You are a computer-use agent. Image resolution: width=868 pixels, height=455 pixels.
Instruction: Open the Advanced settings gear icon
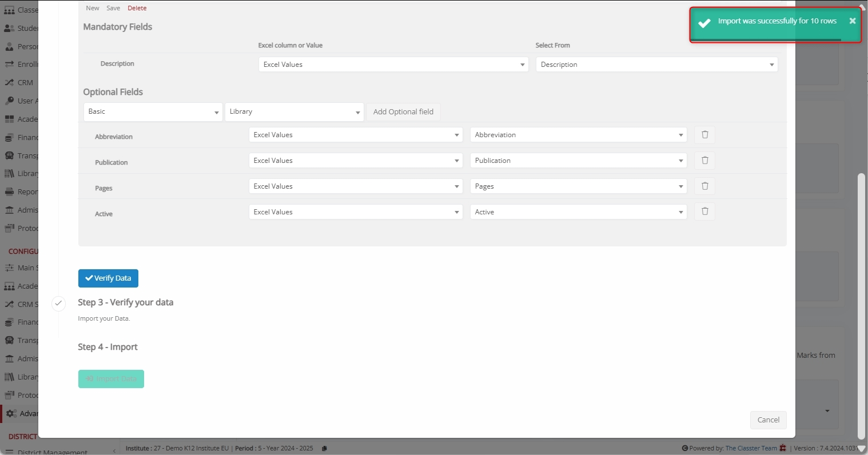11,414
